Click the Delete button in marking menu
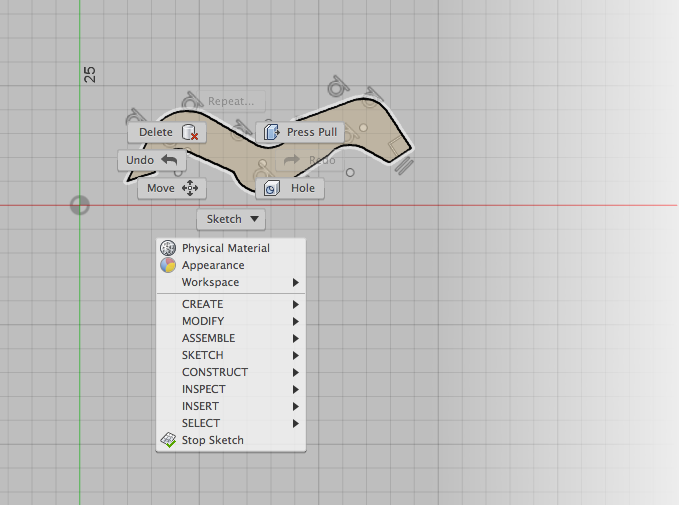Screen dimensions: 679x505 [x=167, y=133]
